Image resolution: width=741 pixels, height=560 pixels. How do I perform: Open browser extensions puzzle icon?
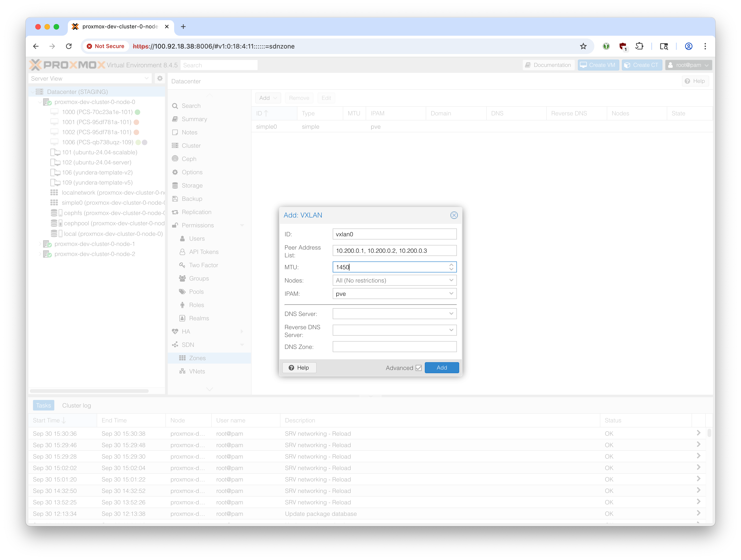(639, 46)
